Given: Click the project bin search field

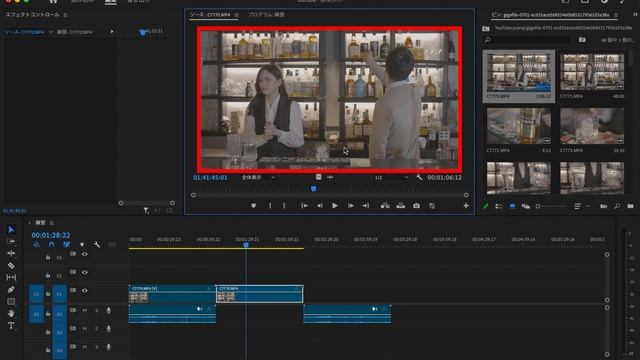Looking at the screenshot, I should [527, 40].
